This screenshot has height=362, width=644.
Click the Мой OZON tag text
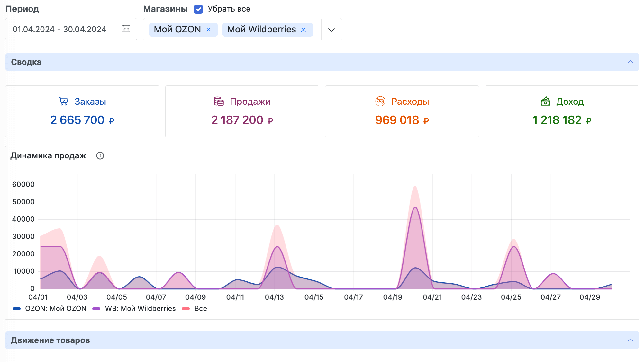click(177, 30)
